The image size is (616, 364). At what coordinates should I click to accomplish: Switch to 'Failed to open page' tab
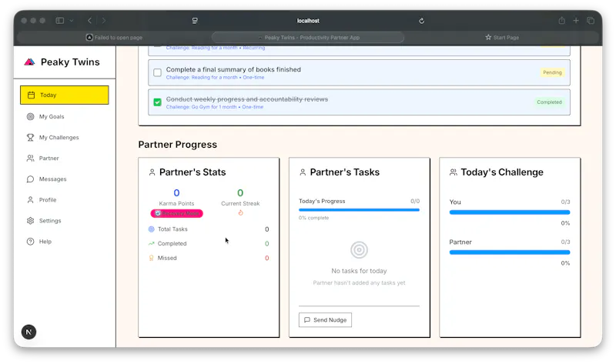[114, 37]
